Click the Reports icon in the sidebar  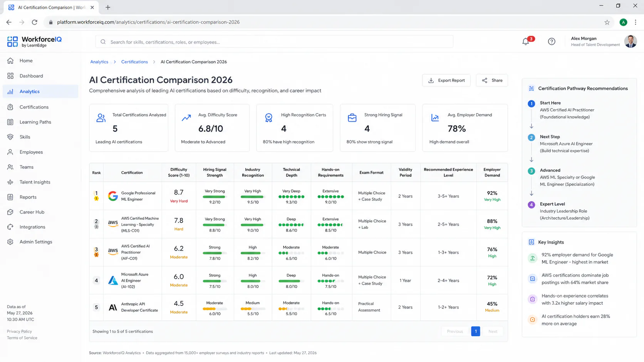pyautogui.click(x=10, y=197)
